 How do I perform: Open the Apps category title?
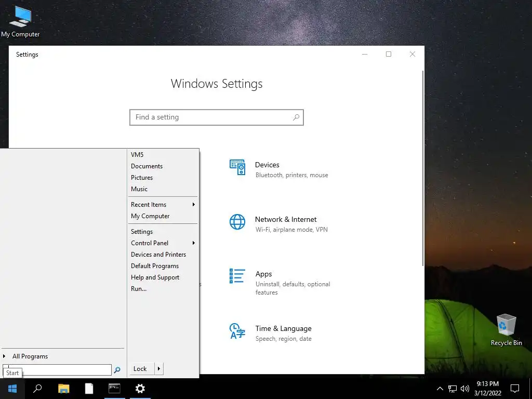pyautogui.click(x=263, y=274)
